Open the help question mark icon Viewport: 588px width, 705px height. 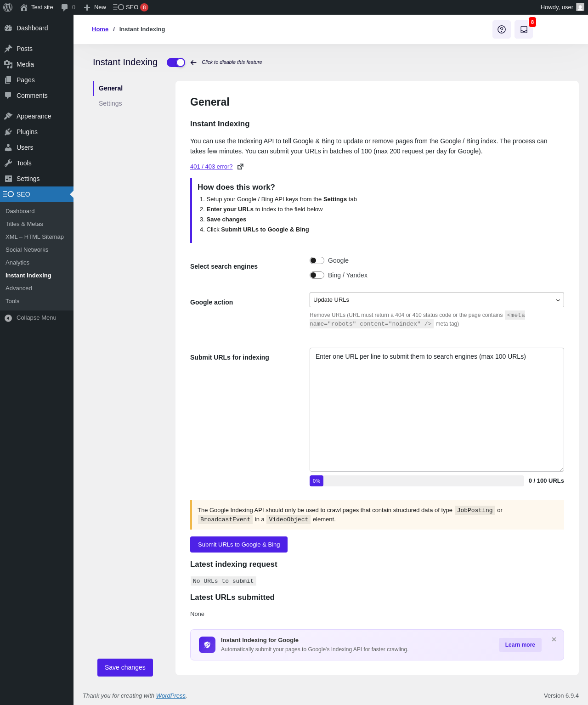tap(502, 29)
